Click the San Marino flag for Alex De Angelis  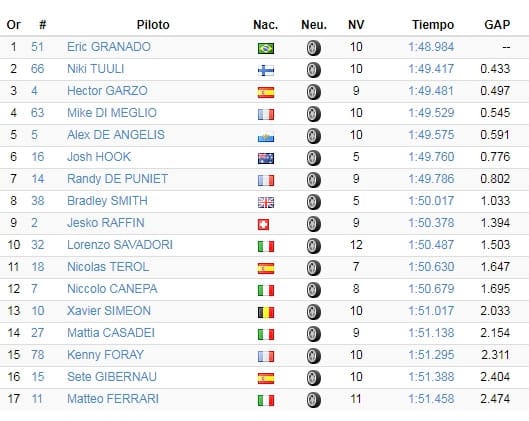(266, 138)
